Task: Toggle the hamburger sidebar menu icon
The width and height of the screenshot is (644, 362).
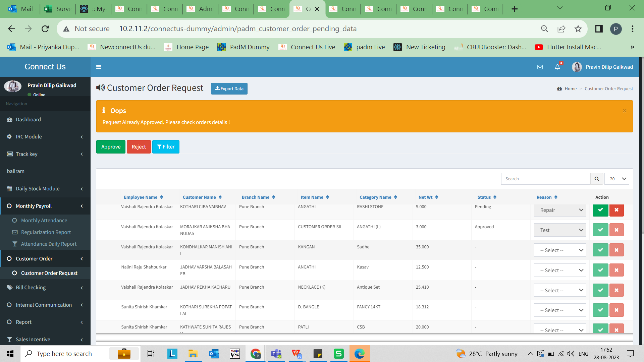Action: (x=99, y=67)
